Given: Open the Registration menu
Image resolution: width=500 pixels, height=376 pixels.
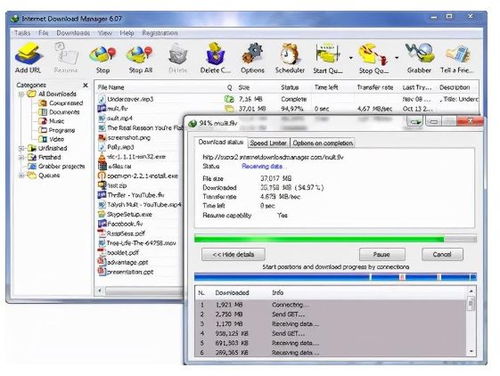Looking at the screenshot, I should (x=160, y=33).
